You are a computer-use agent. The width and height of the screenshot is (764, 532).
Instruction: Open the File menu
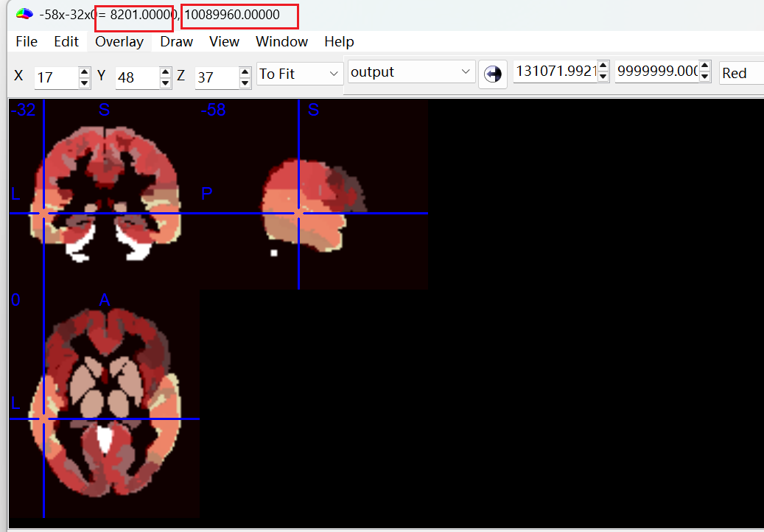(x=27, y=42)
